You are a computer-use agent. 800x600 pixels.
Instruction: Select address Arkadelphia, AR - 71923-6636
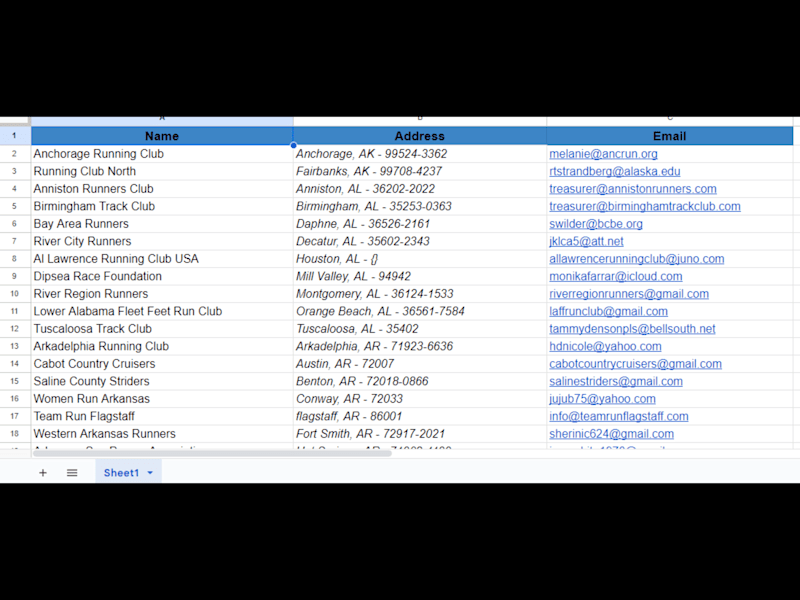pyautogui.click(x=419, y=346)
